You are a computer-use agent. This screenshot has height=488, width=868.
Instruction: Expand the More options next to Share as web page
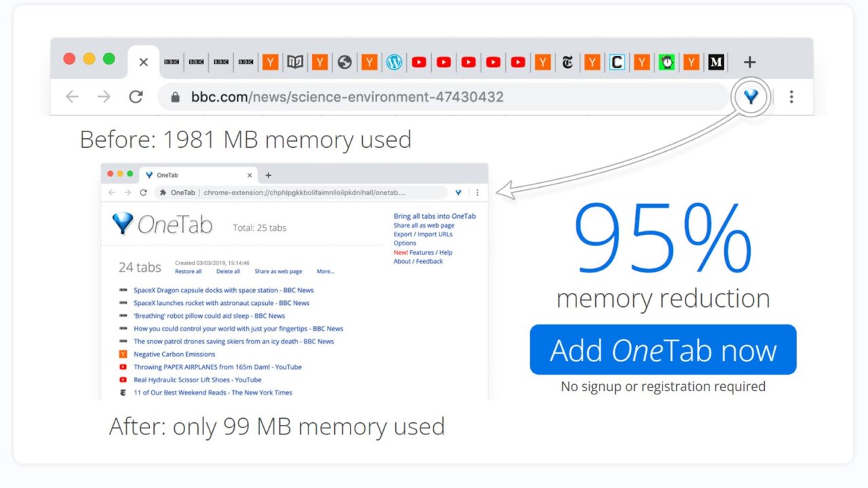click(x=325, y=271)
